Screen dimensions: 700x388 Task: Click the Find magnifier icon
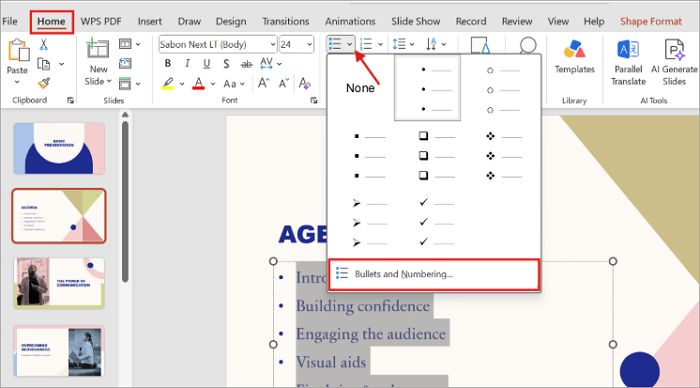(x=528, y=45)
